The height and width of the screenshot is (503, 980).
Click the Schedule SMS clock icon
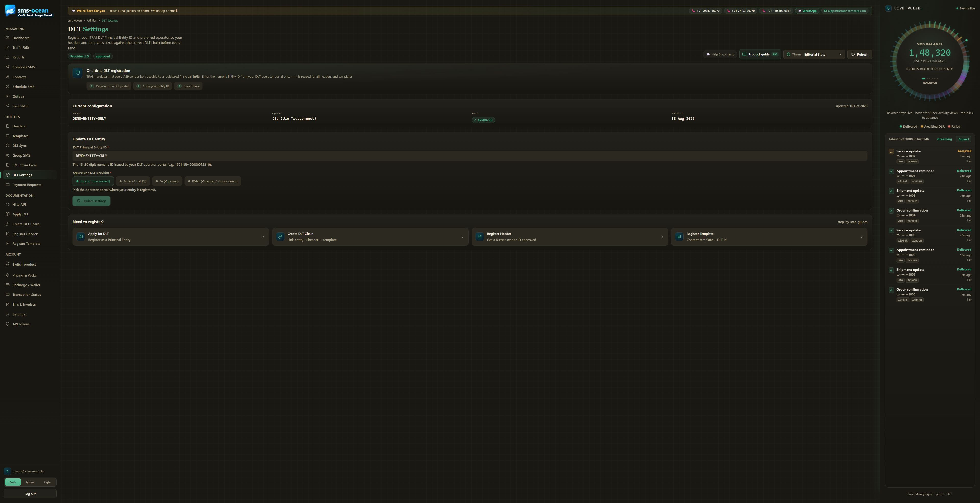pyautogui.click(x=8, y=86)
